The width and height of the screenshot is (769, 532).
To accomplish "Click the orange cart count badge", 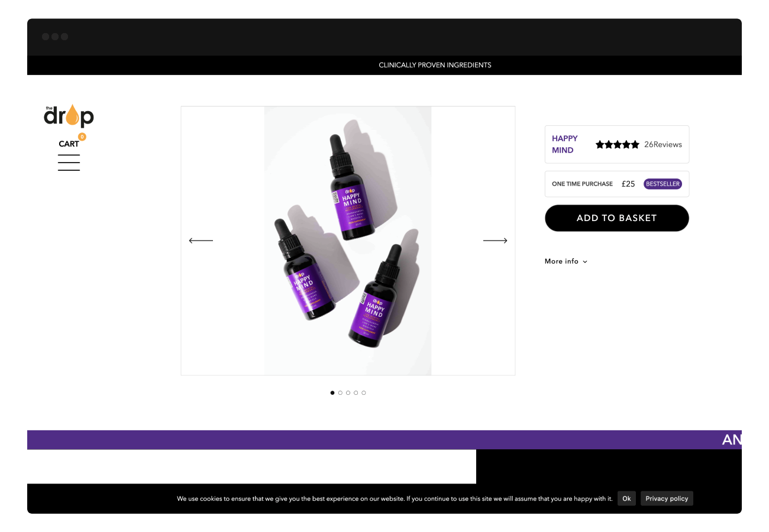I will (x=82, y=137).
